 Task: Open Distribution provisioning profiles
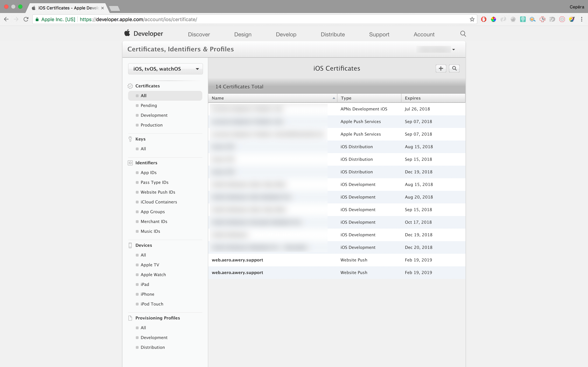pos(152,347)
